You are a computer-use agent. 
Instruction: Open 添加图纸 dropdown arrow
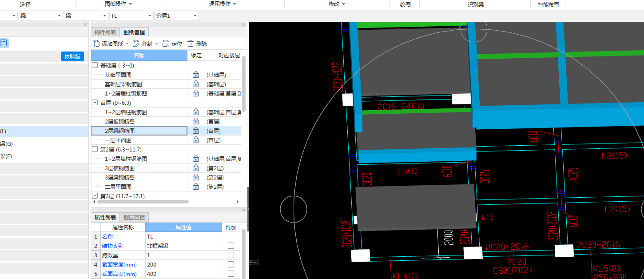point(127,44)
